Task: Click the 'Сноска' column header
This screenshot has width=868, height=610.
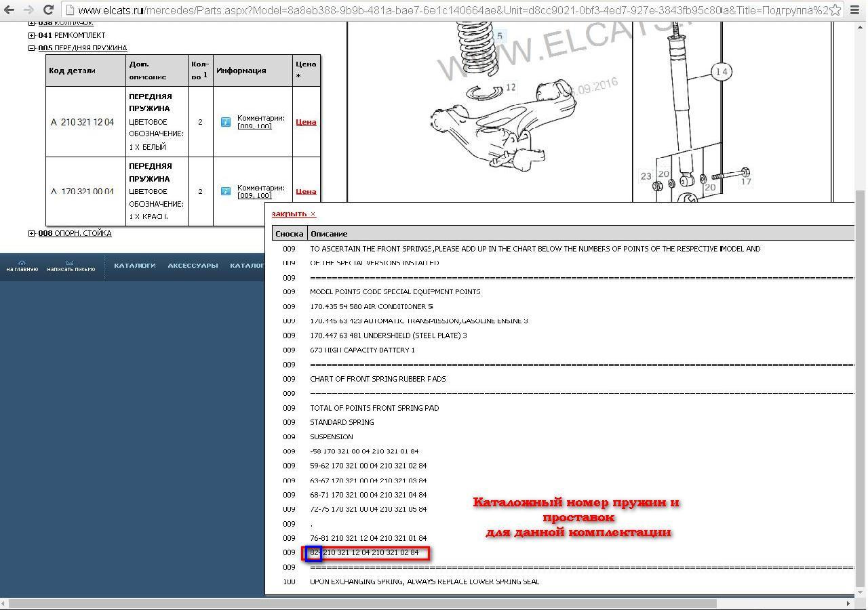Action: (x=290, y=234)
